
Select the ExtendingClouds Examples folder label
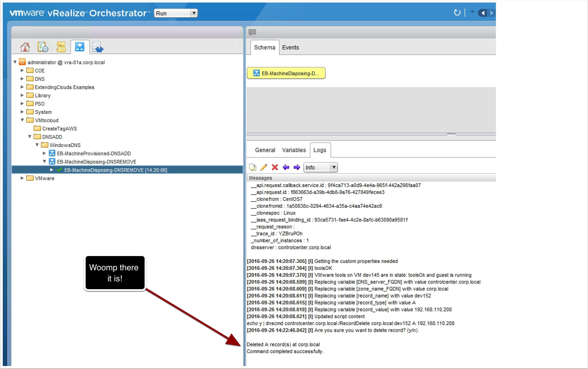tap(64, 87)
